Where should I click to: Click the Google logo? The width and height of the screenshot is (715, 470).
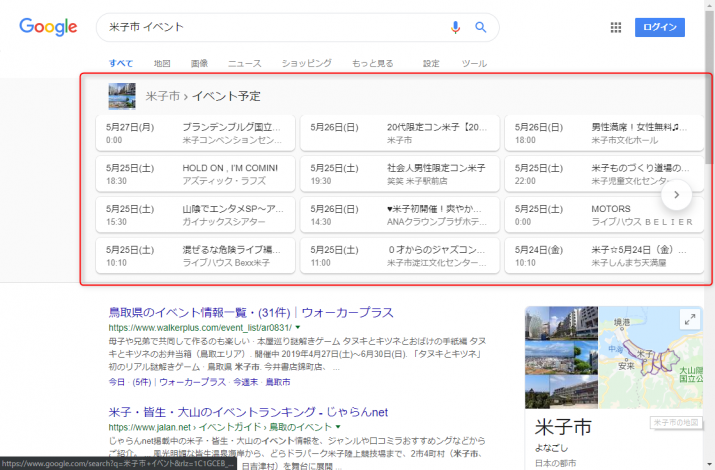click(49, 27)
